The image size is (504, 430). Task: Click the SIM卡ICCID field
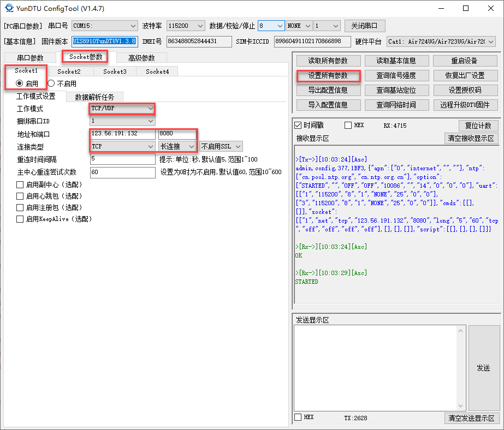(x=312, y=41)
